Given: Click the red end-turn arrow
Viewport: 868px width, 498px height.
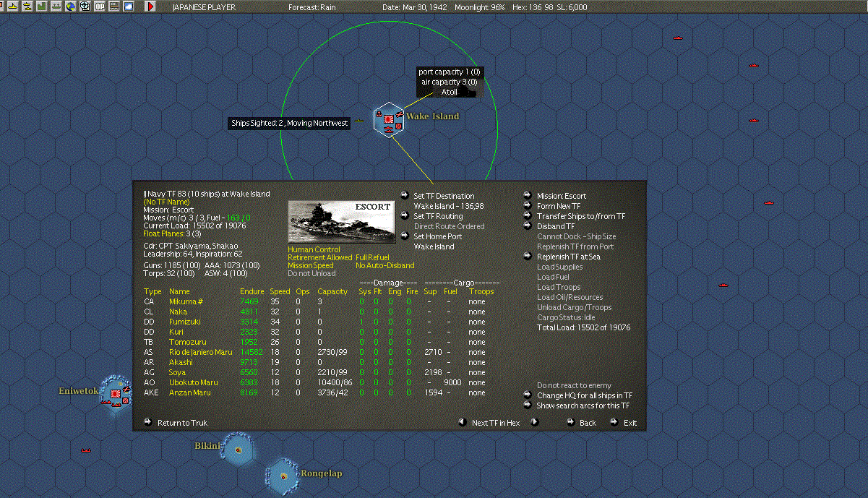Looking at the screenshot, I should point(150,7).
